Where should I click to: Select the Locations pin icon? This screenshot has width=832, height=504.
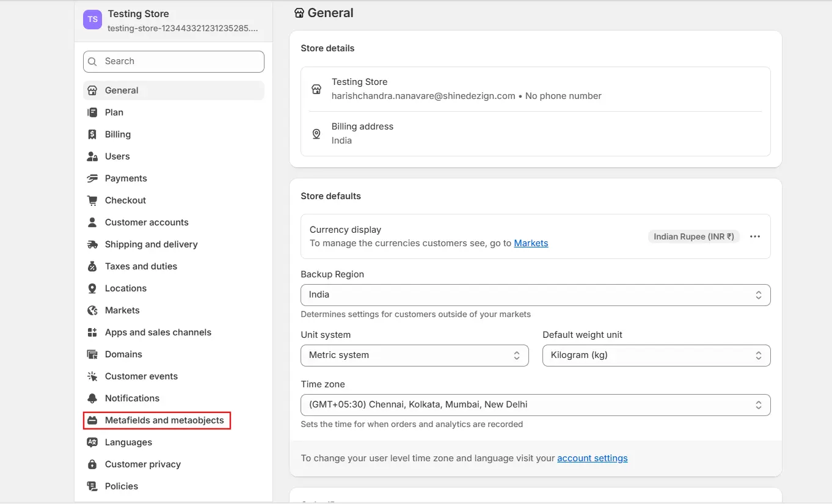[93, 288]
